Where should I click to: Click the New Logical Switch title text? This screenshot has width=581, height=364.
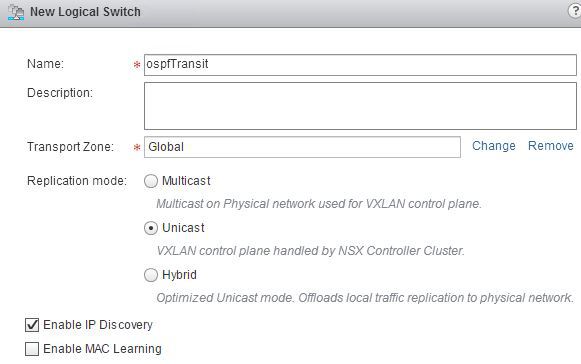click(x=85, y=12)
